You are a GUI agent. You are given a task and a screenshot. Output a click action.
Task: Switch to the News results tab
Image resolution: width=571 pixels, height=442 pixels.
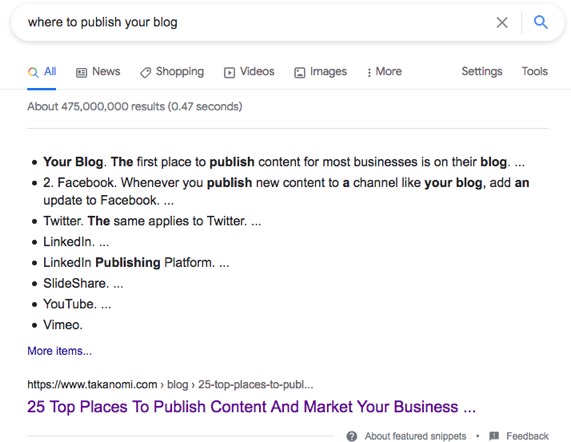click(106, 71)
